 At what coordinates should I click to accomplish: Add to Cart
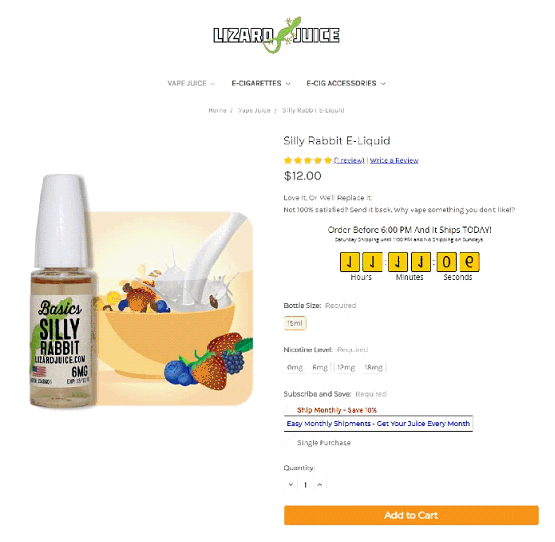pyautogui.click(x=411, y=515)
